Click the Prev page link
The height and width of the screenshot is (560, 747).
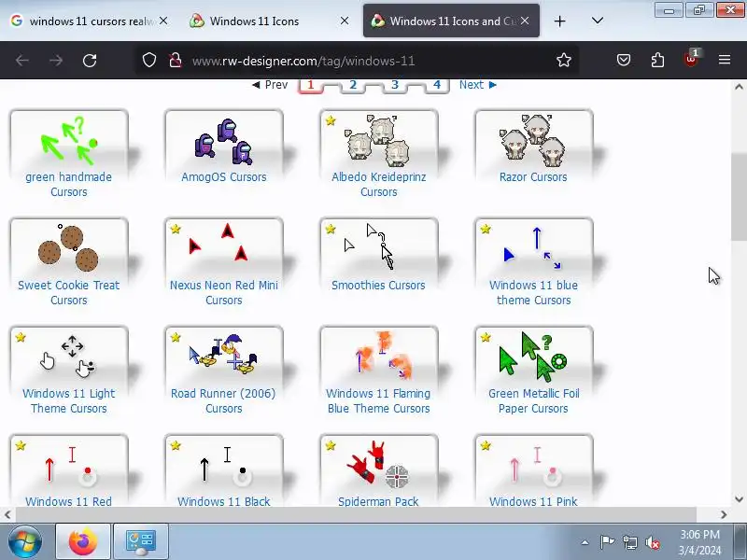(270, 85)
